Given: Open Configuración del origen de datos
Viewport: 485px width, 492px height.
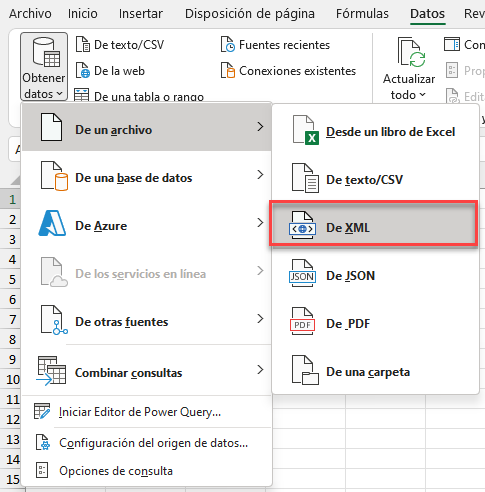Looking at the screenshot, I should (146, 443).
